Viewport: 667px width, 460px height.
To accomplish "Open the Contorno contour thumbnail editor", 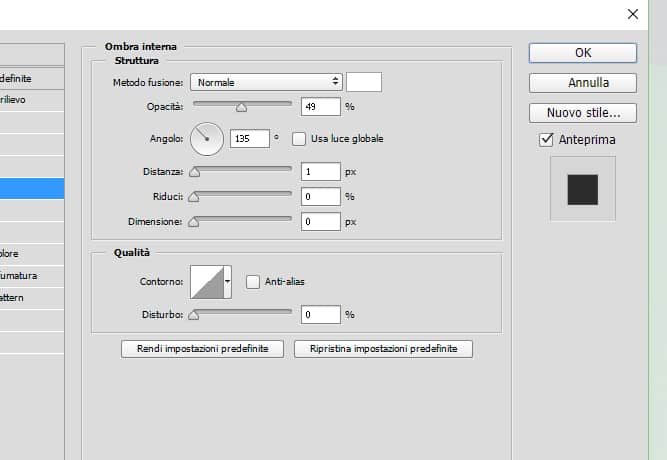I will pos(206,283).
